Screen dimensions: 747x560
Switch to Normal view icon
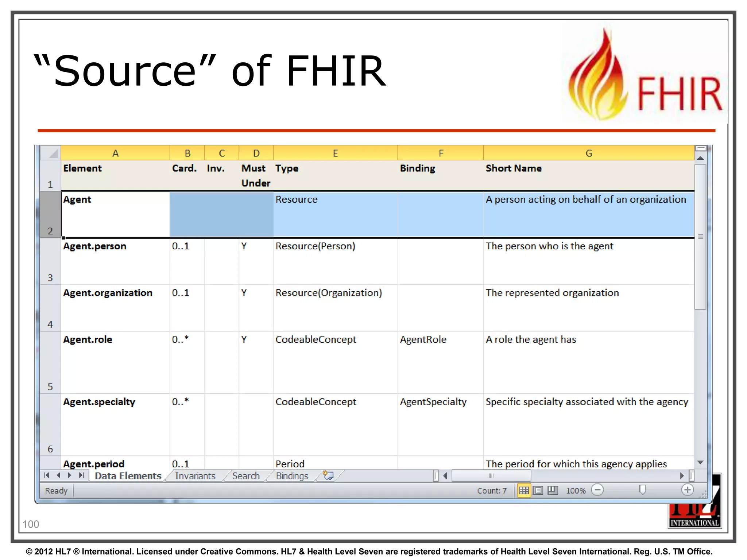click(524, 490)
